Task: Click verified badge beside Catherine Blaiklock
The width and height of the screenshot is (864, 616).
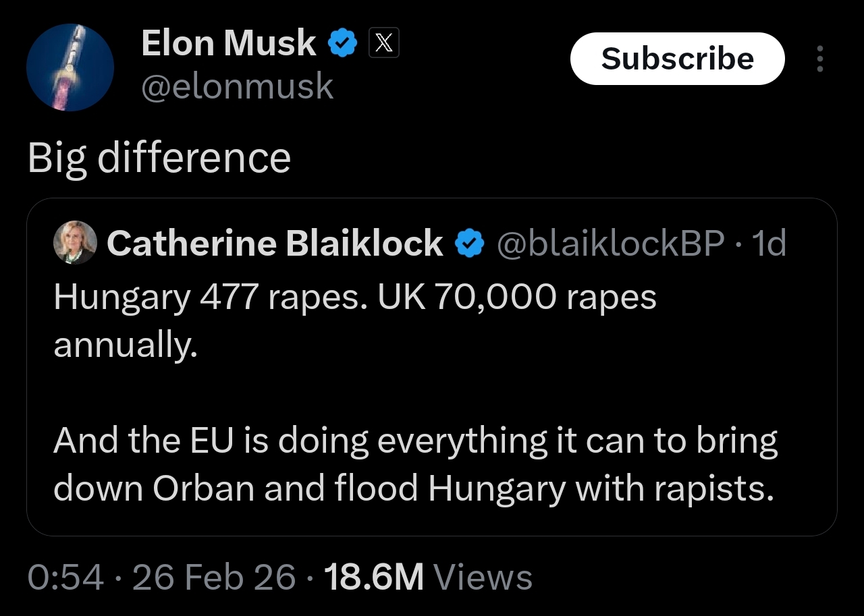Action: [469, 244]
